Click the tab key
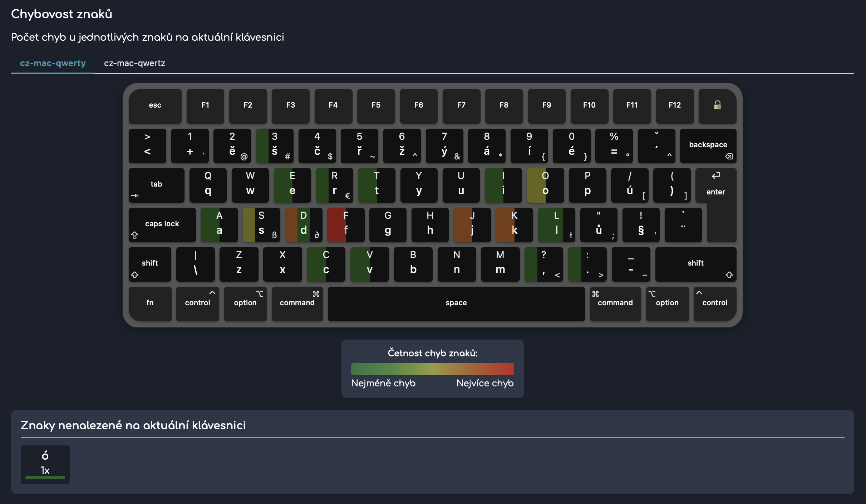The height and width of the screenshot is (504, 866). point(156,185)
